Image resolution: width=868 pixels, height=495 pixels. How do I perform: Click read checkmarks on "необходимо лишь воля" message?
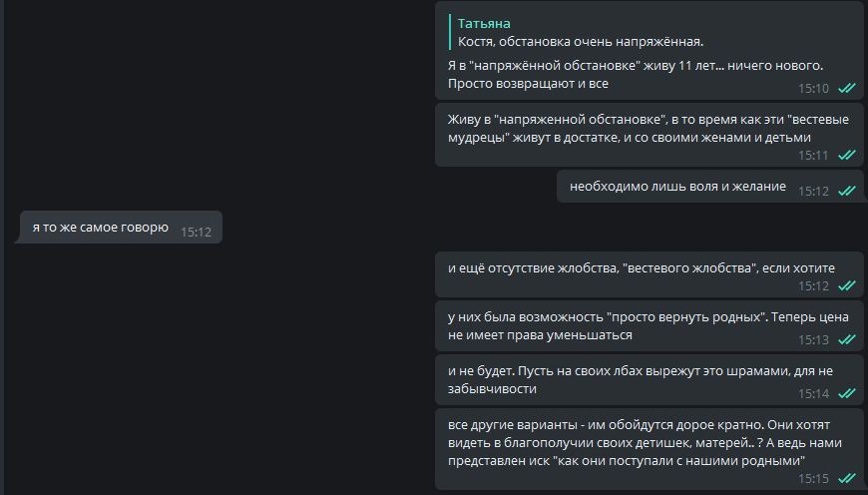pyautogui.click(x=847, y=192)
